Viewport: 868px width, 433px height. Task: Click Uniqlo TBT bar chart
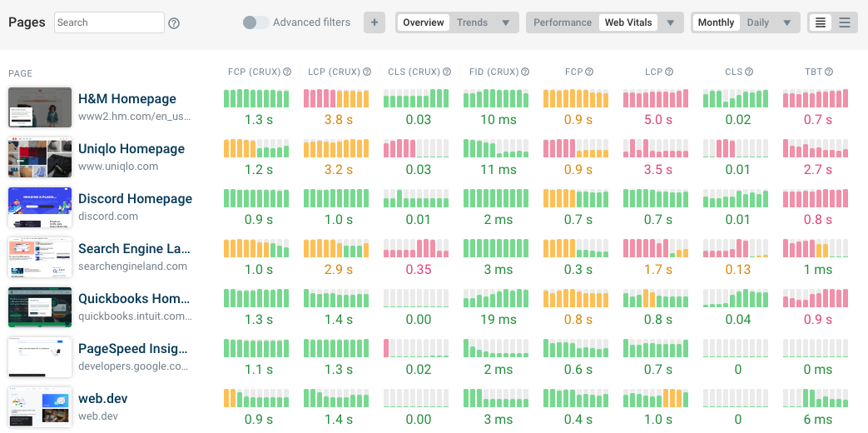pos(816,148)
